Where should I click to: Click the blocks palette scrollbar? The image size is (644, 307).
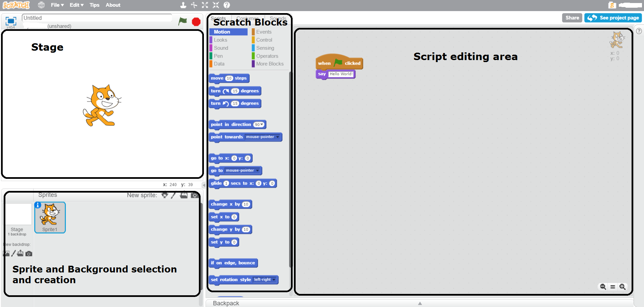(291, 169)
